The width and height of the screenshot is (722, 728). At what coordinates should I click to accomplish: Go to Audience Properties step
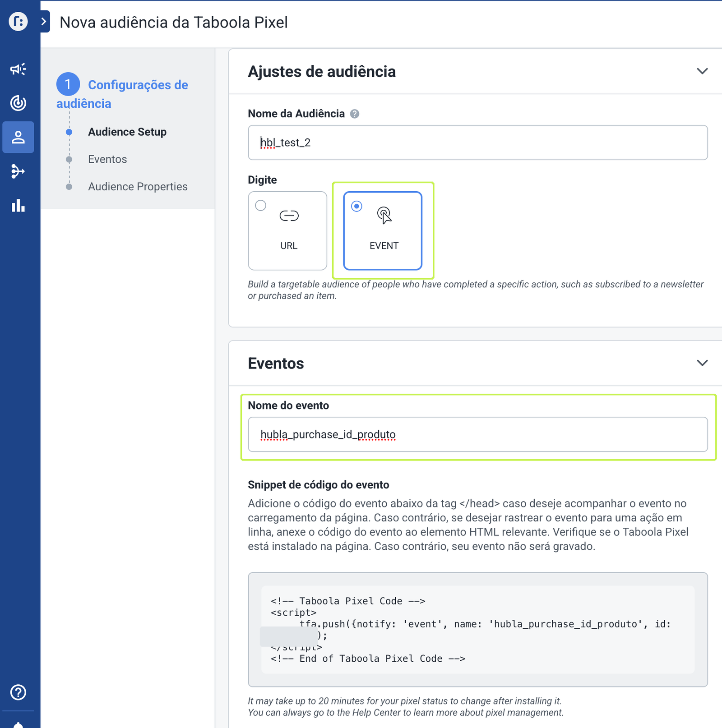click(x=138, y=187)
